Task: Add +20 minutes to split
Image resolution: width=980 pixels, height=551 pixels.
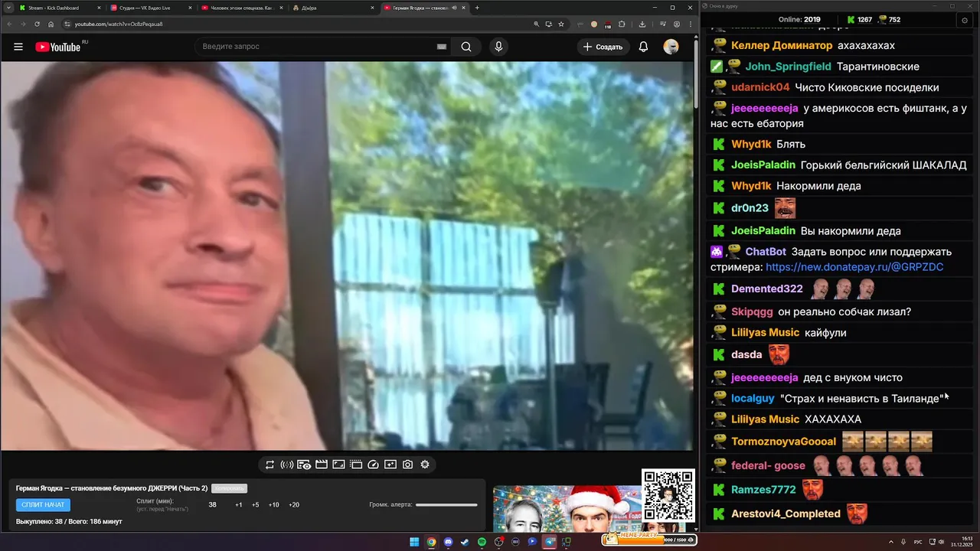Action: (294, 505)
